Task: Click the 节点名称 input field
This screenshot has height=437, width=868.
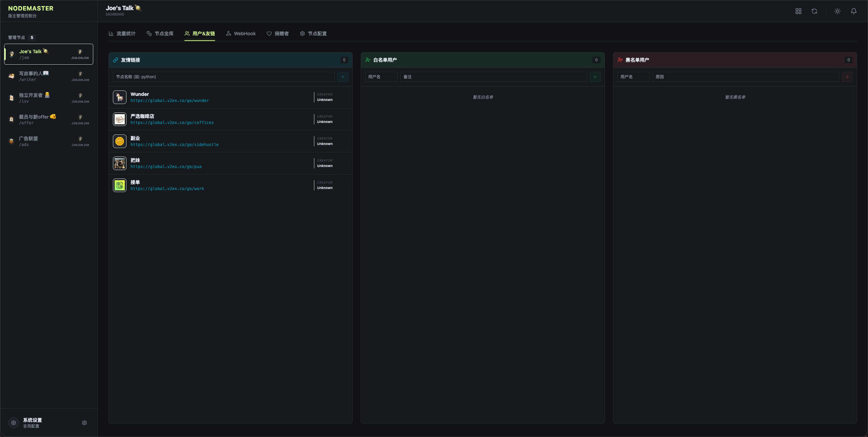Action: (x=223, y=77)
